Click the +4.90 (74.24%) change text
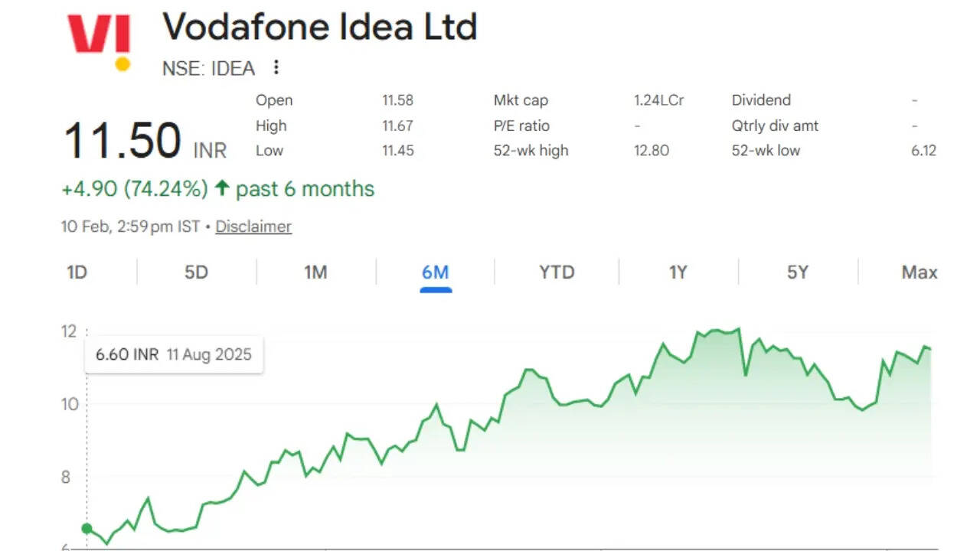 pyautogui.click(x=135, y=189)
